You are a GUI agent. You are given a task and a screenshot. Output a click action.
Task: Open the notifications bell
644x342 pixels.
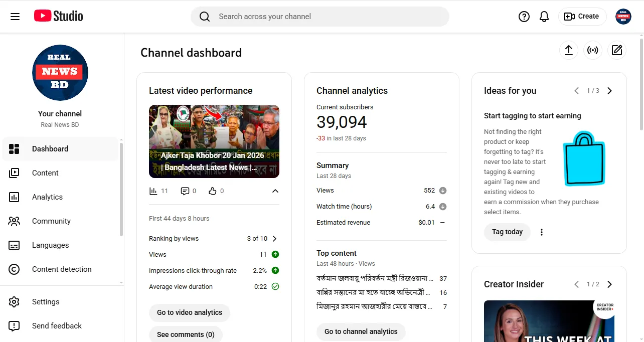click(544, 17)
